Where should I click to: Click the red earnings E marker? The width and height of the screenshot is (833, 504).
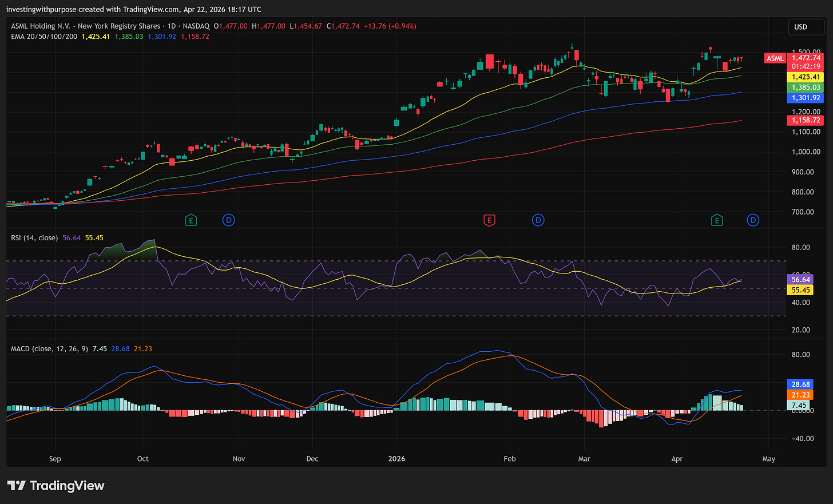489,220
